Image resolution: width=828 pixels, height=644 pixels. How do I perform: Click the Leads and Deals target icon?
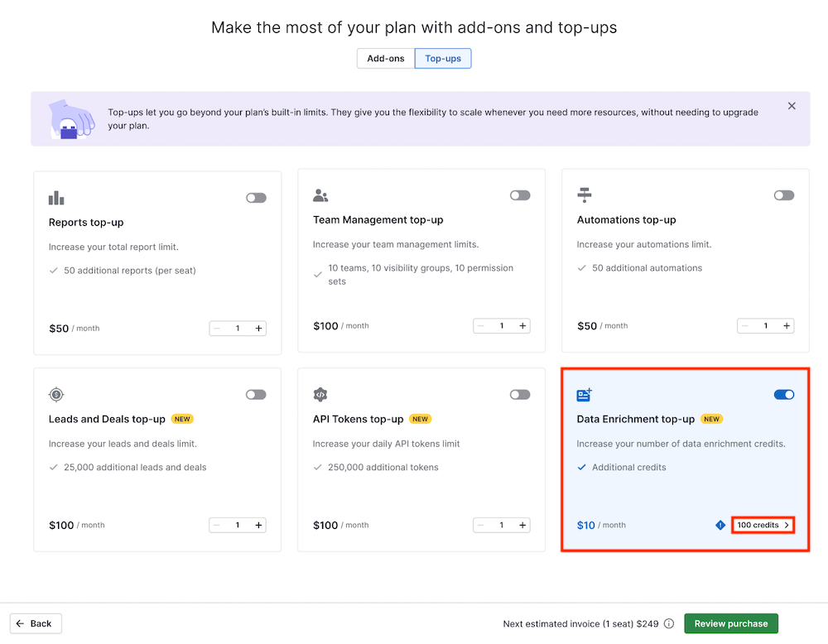pyautogui.click(x=56, y=395)
